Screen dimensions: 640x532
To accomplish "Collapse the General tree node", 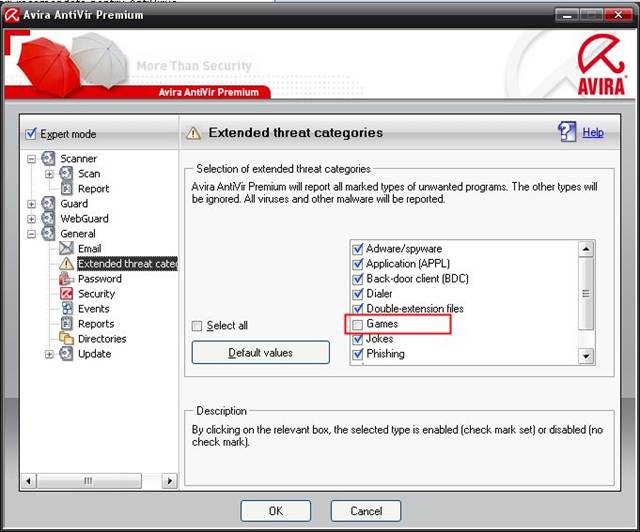I will click(32, 234).
